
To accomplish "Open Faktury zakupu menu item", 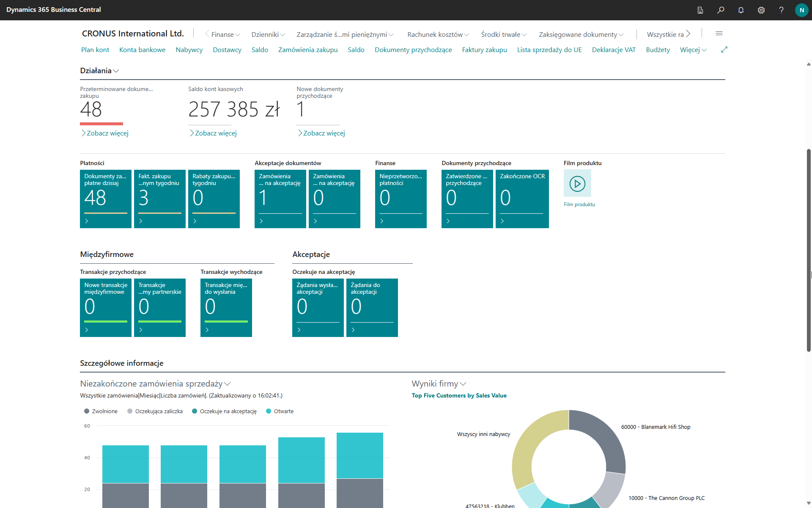I will click(x=484, y=50).
